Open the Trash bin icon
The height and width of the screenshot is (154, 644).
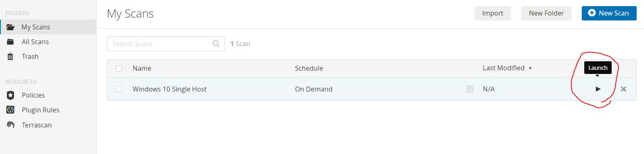click(11, 56)
